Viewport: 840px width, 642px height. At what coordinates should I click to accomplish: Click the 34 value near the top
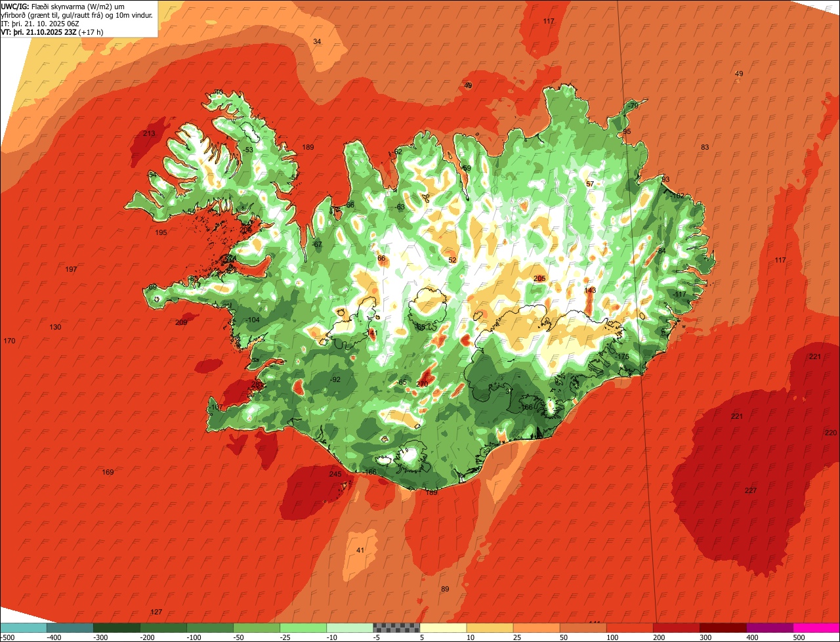[x=317, y=41]
